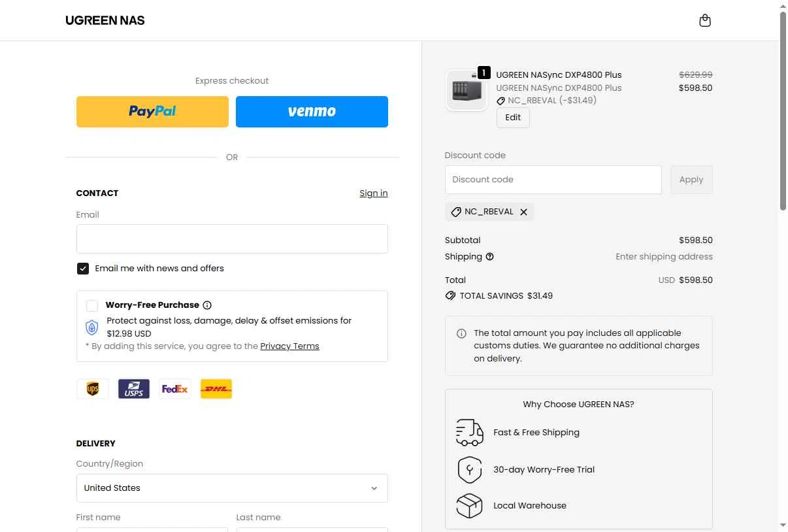
Task: Click the Enter shipping address text
Action: (x=664, y=257)
